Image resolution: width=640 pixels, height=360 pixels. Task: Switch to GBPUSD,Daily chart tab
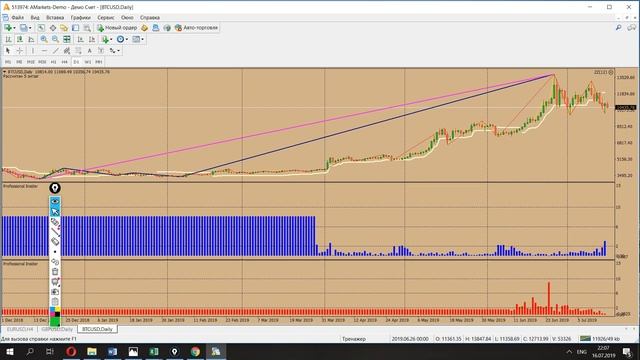pos(57,329)
